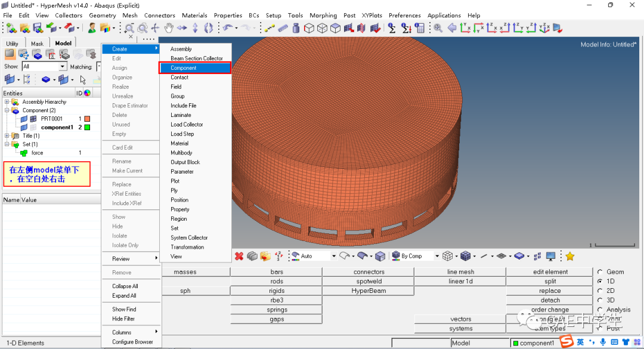Click the Save Model toolbar icon

pyautogui.click(x=38, y=28)
